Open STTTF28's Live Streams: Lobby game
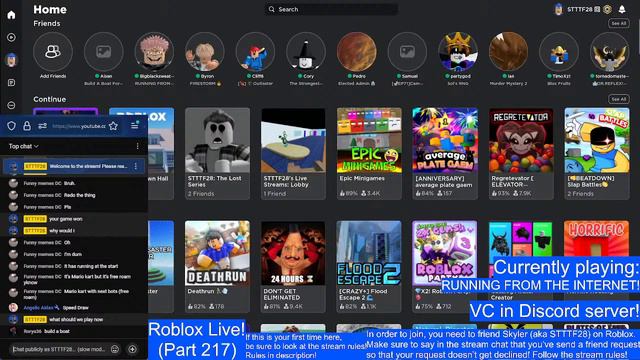 click(293, 153)
